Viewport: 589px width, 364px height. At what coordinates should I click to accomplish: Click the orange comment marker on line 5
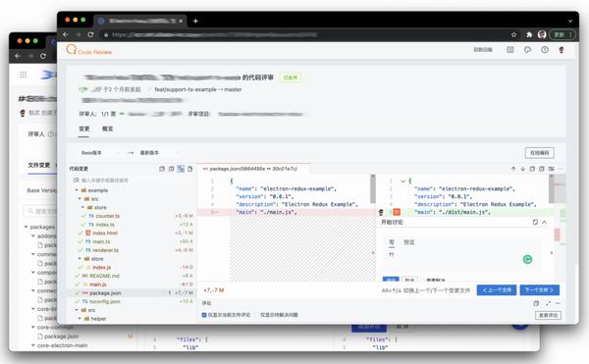point(397,212)
